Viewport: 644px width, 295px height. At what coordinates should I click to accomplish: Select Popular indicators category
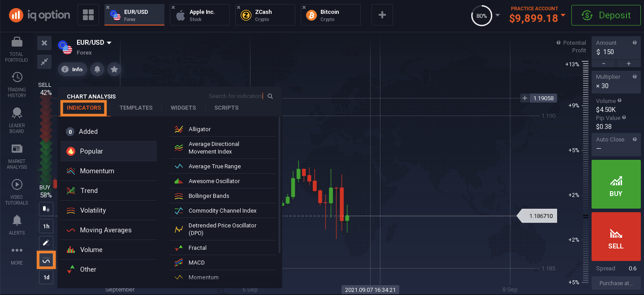point(109,151)
